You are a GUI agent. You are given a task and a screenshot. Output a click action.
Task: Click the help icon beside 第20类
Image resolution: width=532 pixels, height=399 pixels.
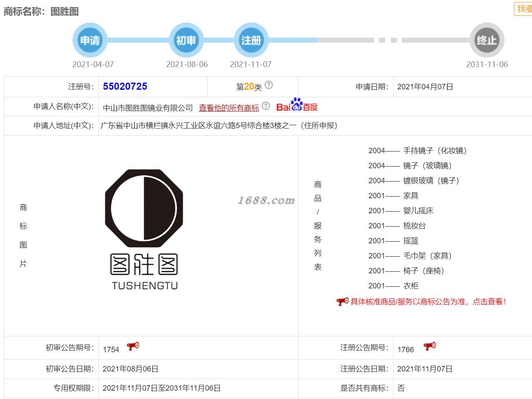[269, 85]
